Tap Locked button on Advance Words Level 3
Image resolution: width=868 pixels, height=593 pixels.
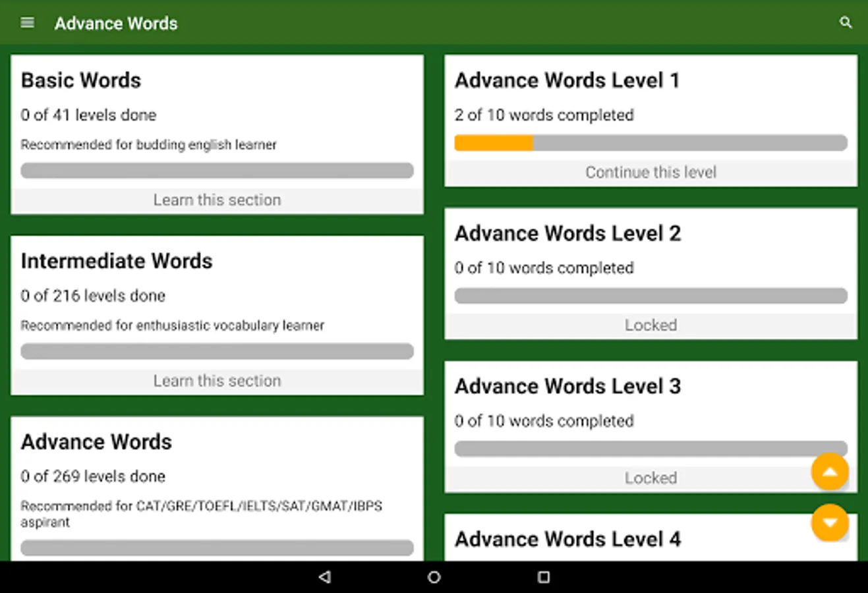[x=651, y=478]
